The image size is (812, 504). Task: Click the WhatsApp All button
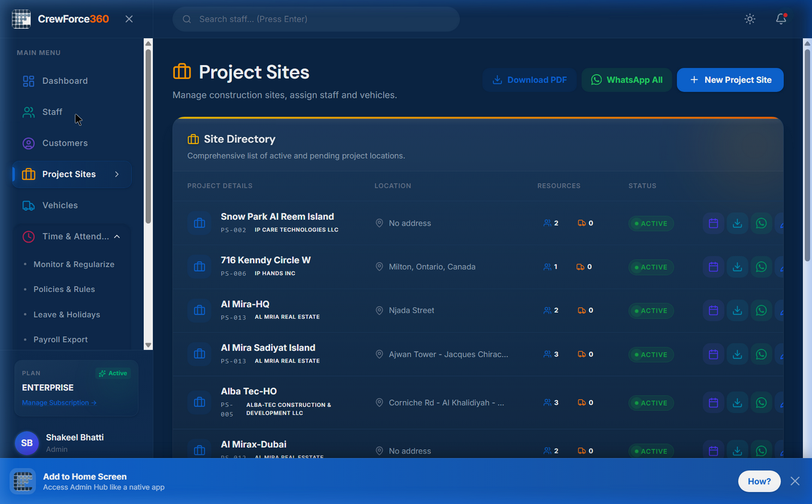[x=626, y=80]
